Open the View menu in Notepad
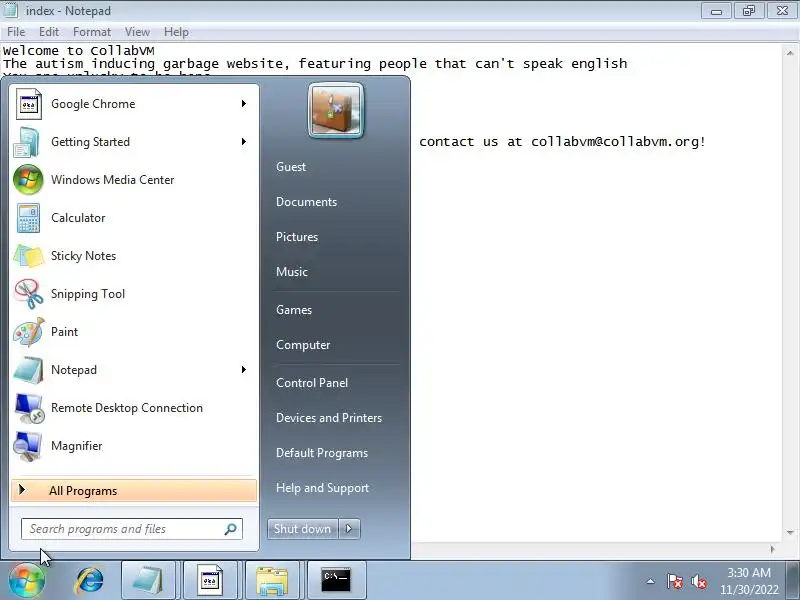Viewport: 800px width, 600px height. click(137, 32)
